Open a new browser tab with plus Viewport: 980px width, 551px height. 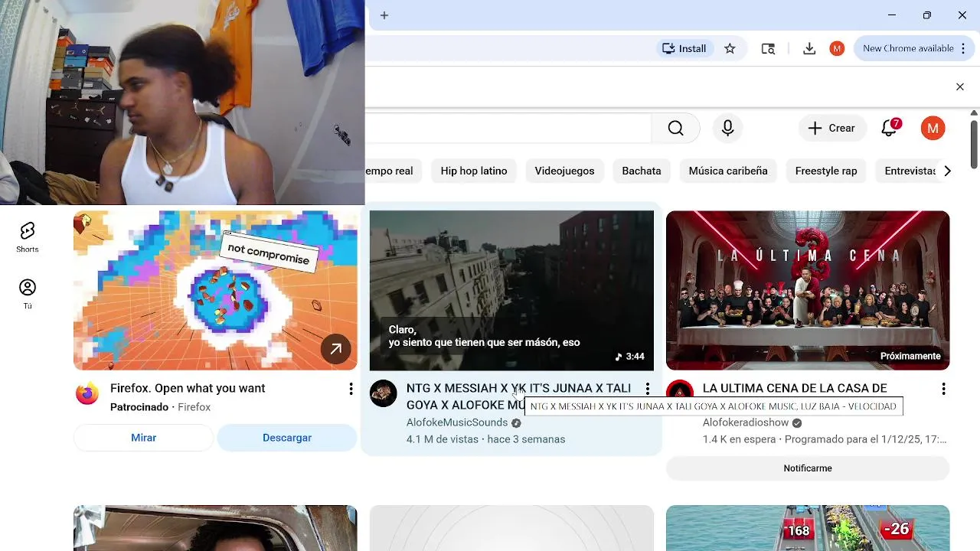pyautogui.click(x=384, y=15)
